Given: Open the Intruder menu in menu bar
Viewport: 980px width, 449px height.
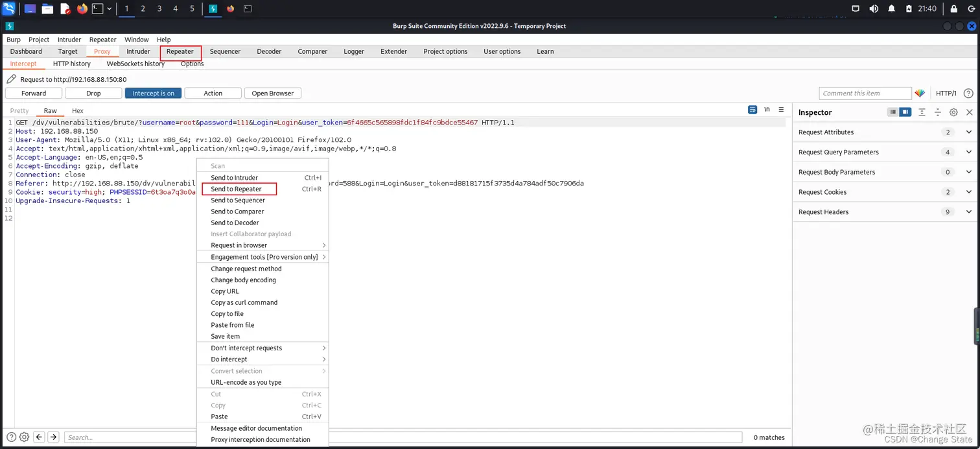Looking at the screenshot, I should [69, 40].
